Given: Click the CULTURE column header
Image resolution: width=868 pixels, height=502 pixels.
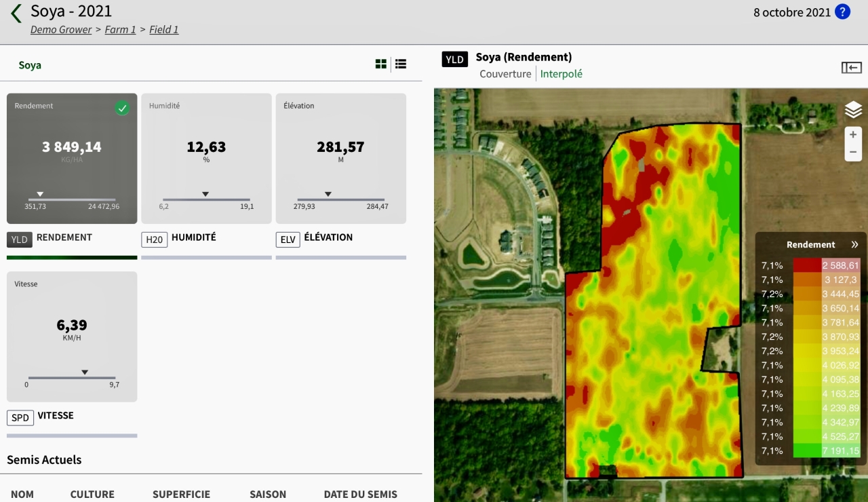Looking at the screenshot, I should [x=92, y=495].
